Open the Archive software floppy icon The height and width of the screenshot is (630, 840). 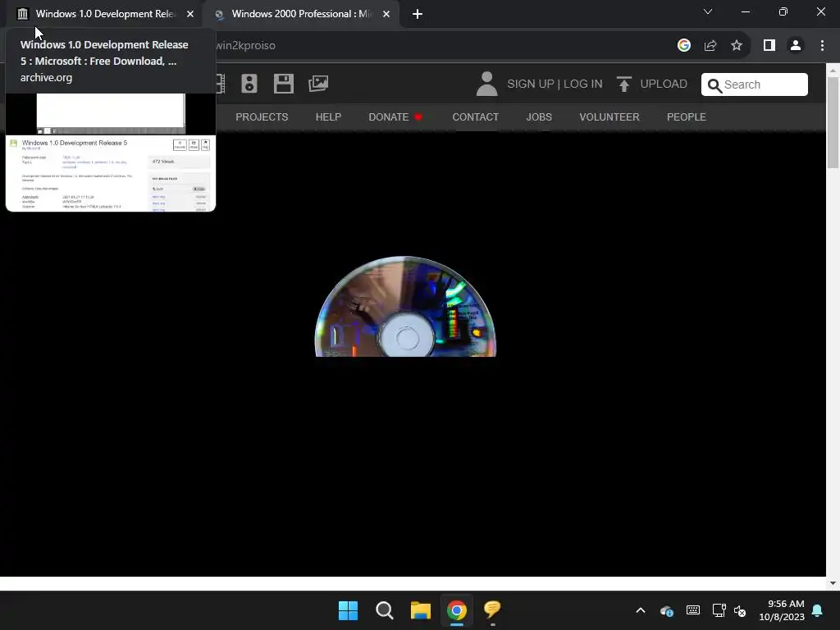coord(283,84)
